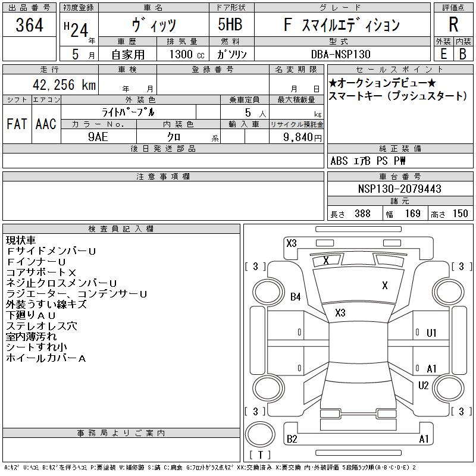Click the U2 dent mark on car diagram
The height and width of the screenshot is (476, 476).
pyautogui.click(x=423, y=386)
